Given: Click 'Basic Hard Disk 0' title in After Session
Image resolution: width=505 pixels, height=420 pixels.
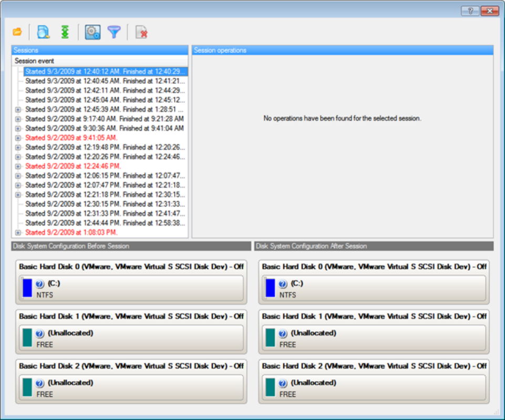Looking at the screenshot, I should [374, 267].
